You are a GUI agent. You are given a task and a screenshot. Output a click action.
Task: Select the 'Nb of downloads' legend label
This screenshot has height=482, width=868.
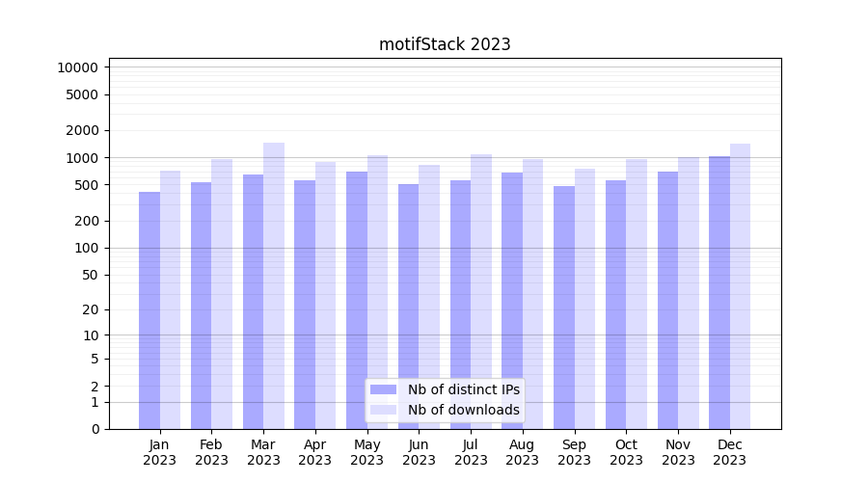tap(463, 410)
